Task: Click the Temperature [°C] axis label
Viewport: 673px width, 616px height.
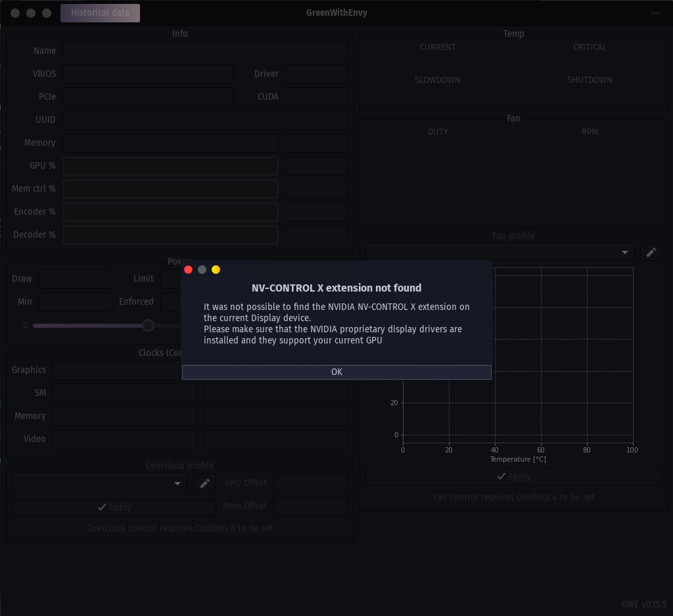Action: click(518, 460)
